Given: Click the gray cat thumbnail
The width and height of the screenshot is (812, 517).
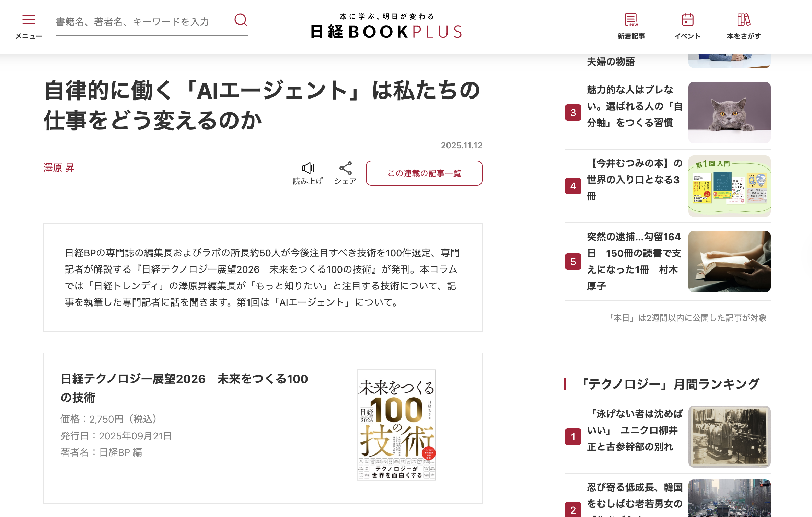Looking at the screenshot, I should click(729, 112).
